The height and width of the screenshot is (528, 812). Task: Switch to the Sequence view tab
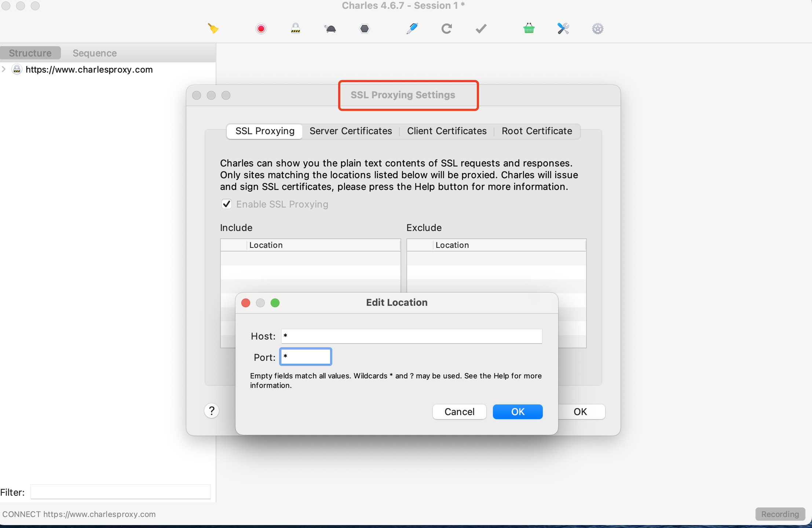(x=95, y=53)
